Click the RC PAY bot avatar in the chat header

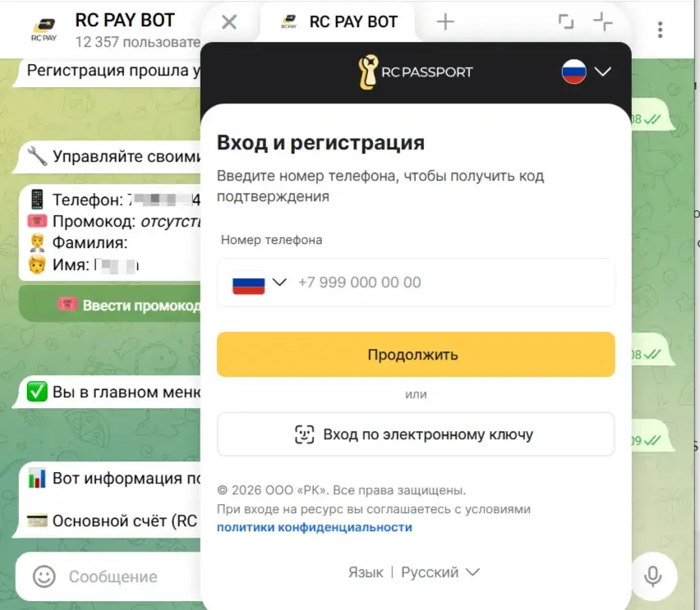[x=44, y=30]
